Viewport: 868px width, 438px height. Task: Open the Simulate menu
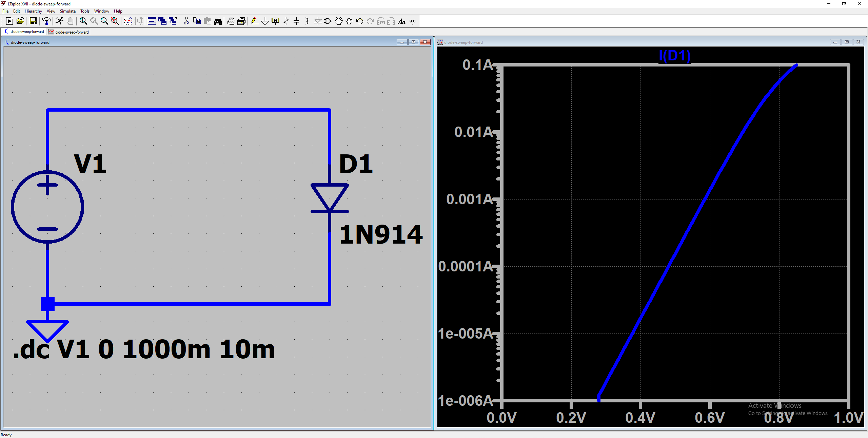coord(67,11)
